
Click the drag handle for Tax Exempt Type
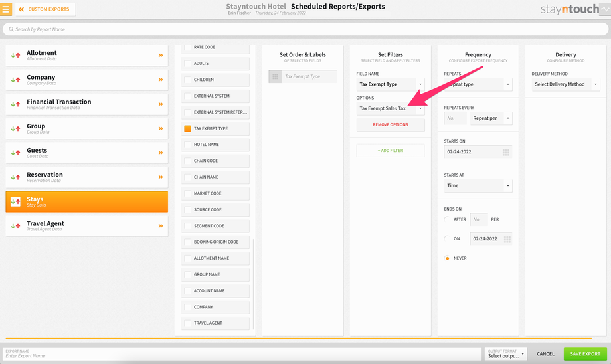click(x=275, y=77)
